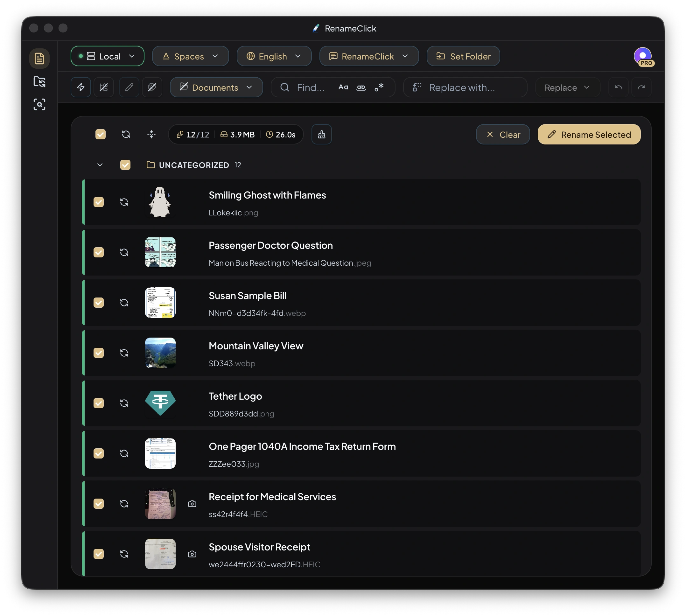Click the lightning bolt quick action icon
This screenshot has height=616, width=686.
[80, 87]
